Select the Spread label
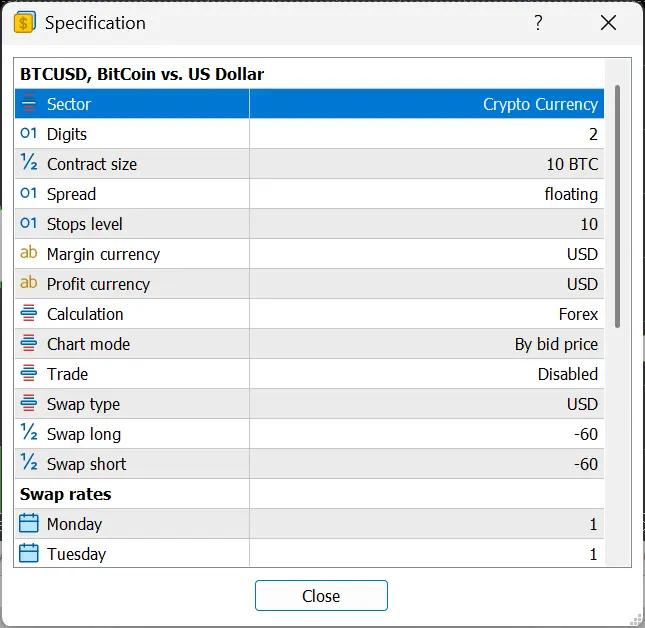645x628 pixels. 71,195
